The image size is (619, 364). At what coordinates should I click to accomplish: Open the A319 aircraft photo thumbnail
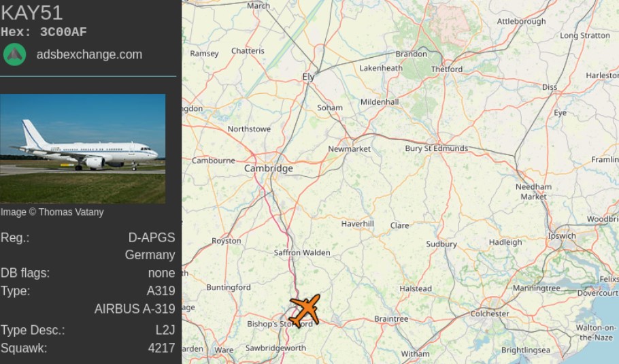point(82,148)
